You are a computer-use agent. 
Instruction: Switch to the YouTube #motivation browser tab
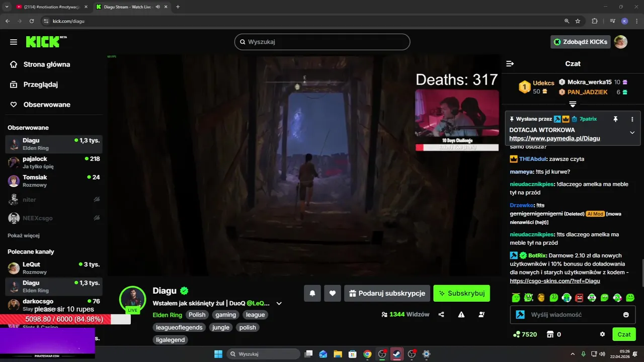click(50, 7)
